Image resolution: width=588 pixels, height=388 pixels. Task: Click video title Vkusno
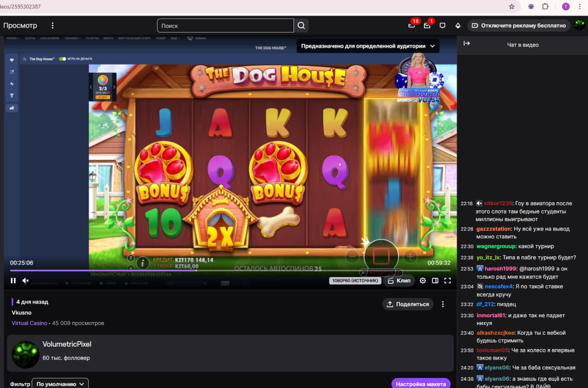click(x=22, y=313)
